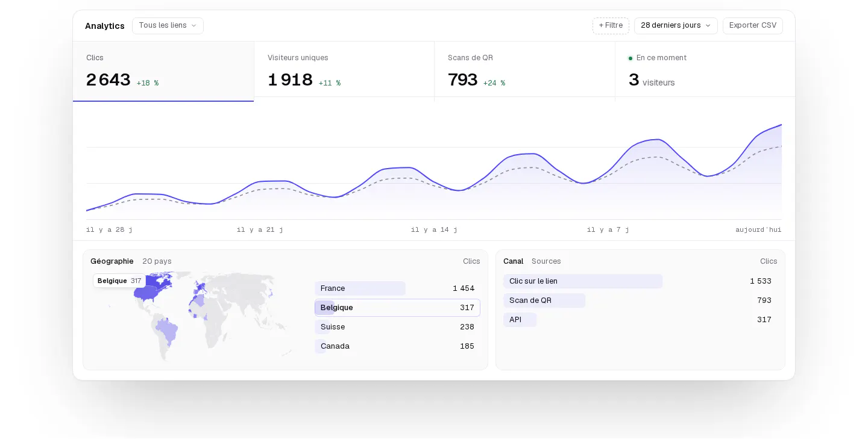868x439 pixels.
Task: Select the "Géographie" panel tab
Action: 112,261
